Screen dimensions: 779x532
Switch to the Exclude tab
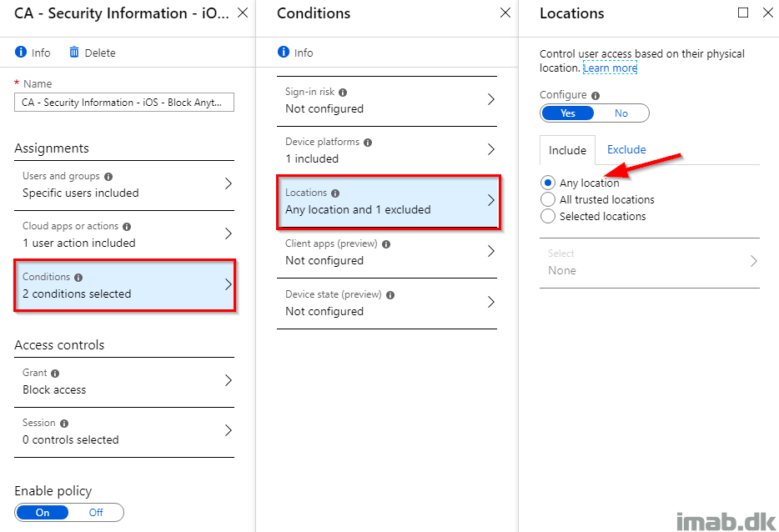(x=626, y=149)
